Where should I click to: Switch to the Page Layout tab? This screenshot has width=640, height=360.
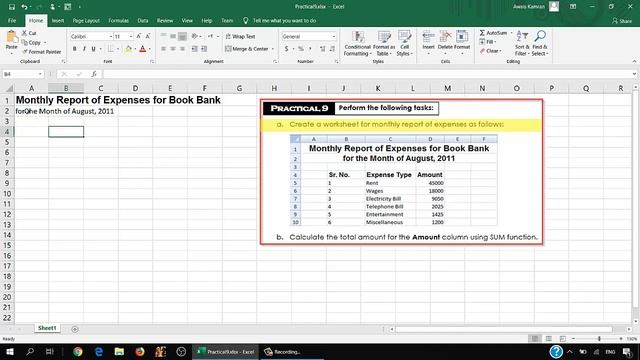[86, 20]
